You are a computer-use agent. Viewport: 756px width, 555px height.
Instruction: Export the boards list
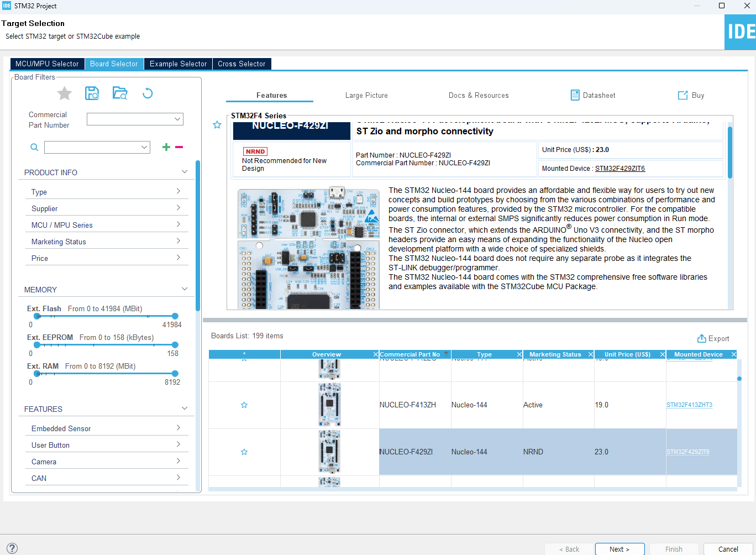[x=713, y=339]
